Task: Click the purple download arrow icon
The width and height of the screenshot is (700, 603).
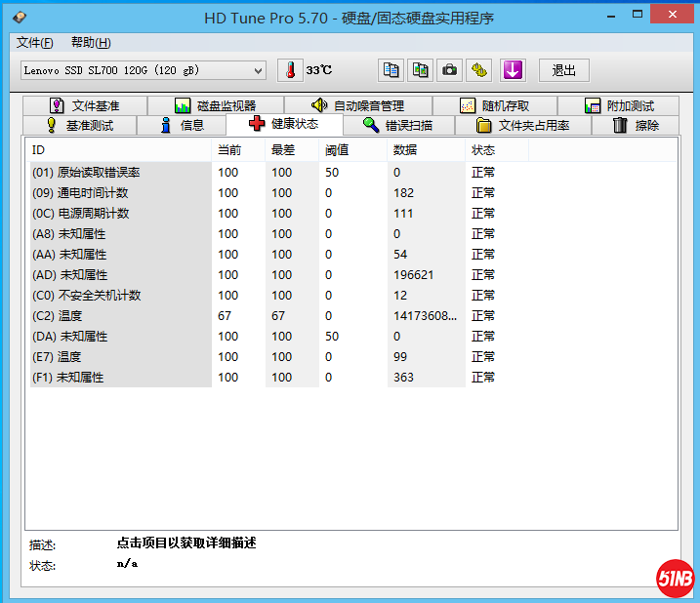Action: coord(513,70)
